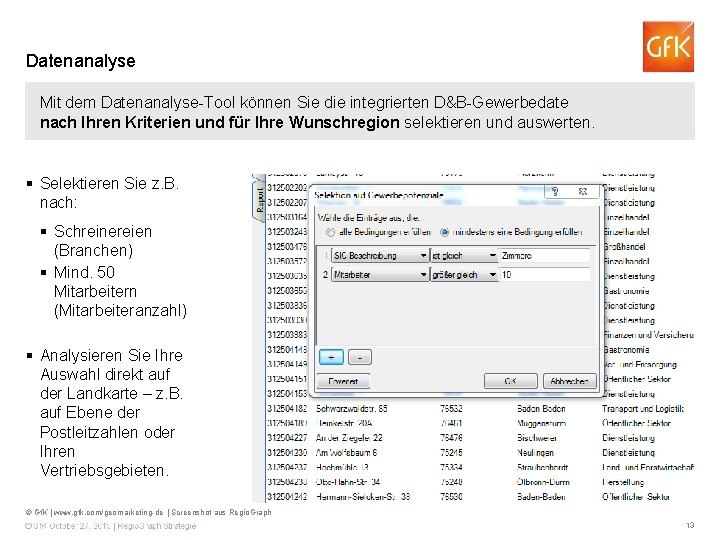The width and height of the screenshot is (720, 540).
Task: Select row ID 312504182
Action: point(287,409)
